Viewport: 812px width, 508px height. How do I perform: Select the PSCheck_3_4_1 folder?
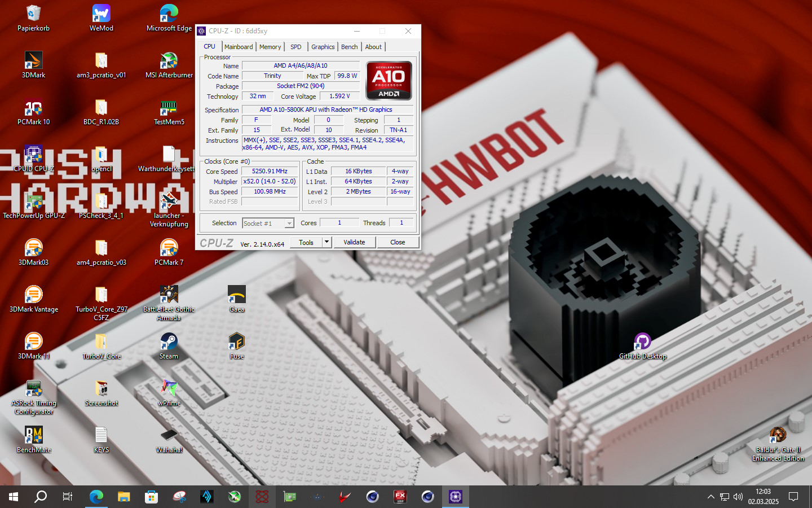101,205
